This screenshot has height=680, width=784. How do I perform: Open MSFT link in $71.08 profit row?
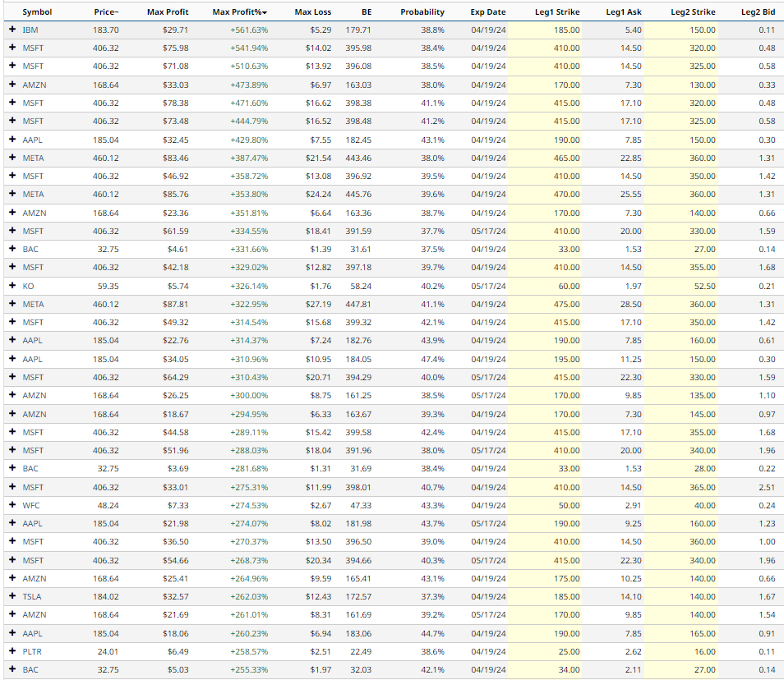tap(33, 67)
